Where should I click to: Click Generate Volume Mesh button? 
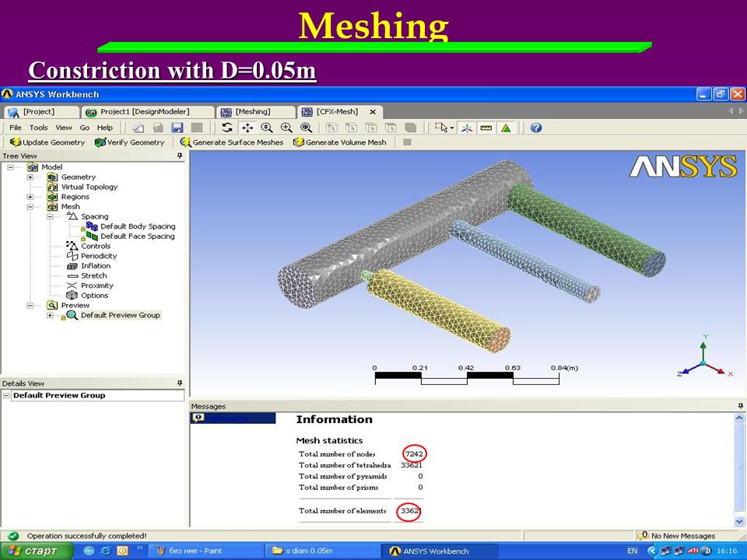pos(340,142)
